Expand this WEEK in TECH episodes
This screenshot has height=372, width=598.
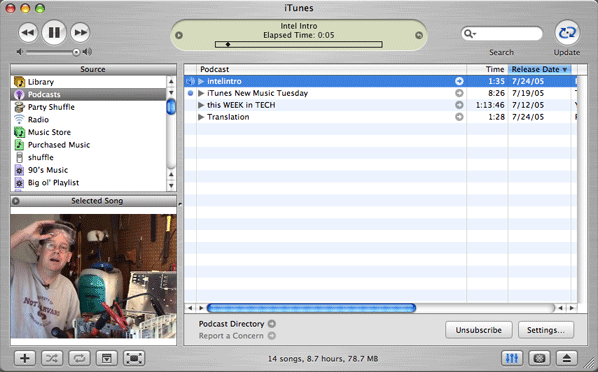pos(201,105)
